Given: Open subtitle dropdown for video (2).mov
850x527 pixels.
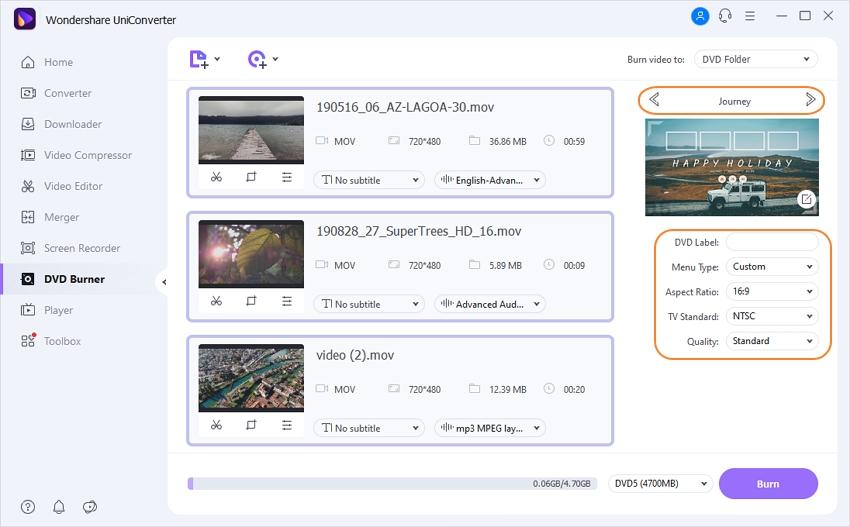Looking at the screenshot, I should 369,428.
